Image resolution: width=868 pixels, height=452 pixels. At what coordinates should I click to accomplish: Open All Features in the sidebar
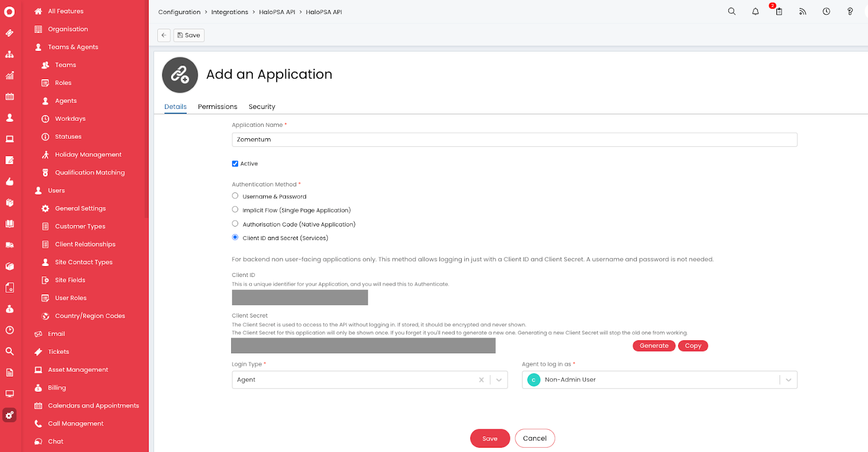pyautogui.click(x=66, y=11)
